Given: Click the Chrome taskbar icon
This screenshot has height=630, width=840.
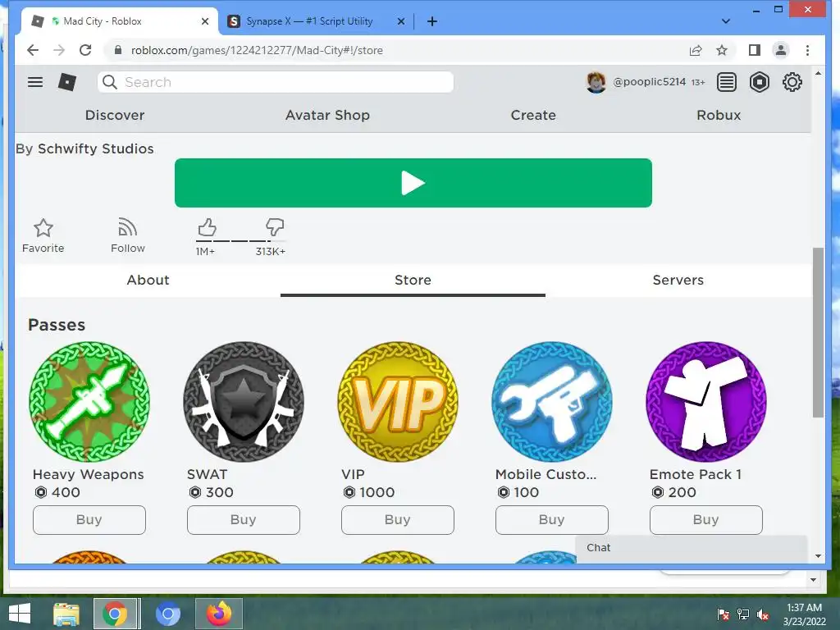Looking at the screenshot, I should (115, 614).
